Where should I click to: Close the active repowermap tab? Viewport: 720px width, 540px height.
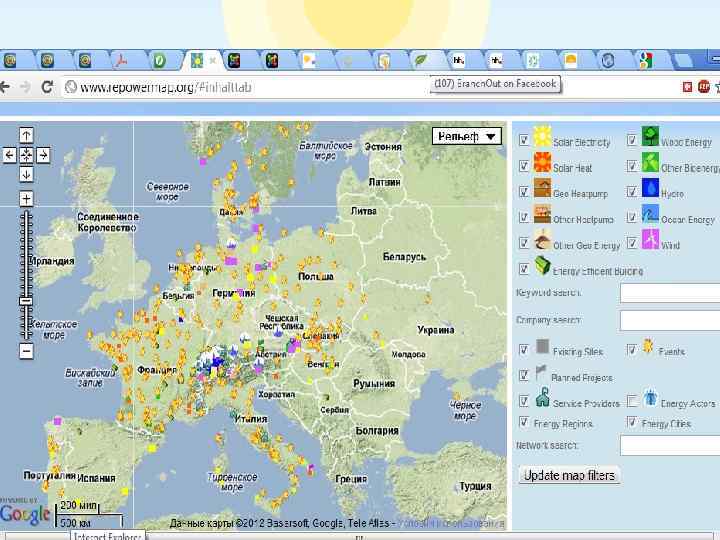click(213, 61)
